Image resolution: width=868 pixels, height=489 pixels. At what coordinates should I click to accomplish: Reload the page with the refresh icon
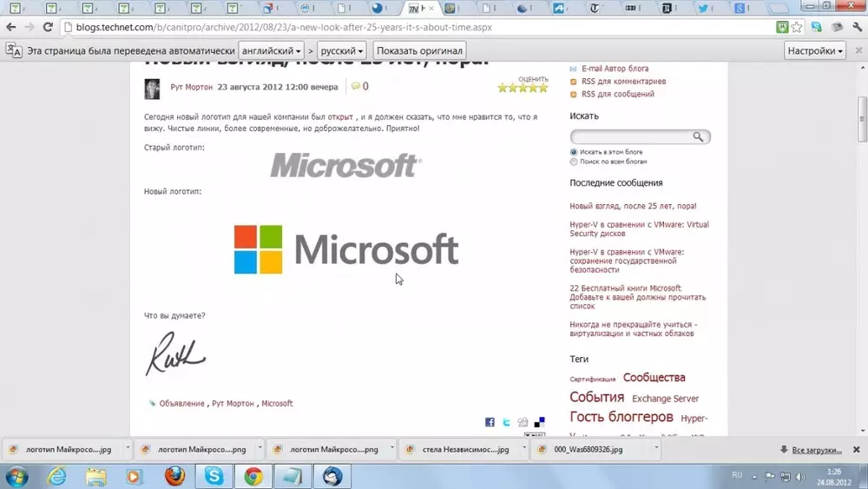pos(48,27)
